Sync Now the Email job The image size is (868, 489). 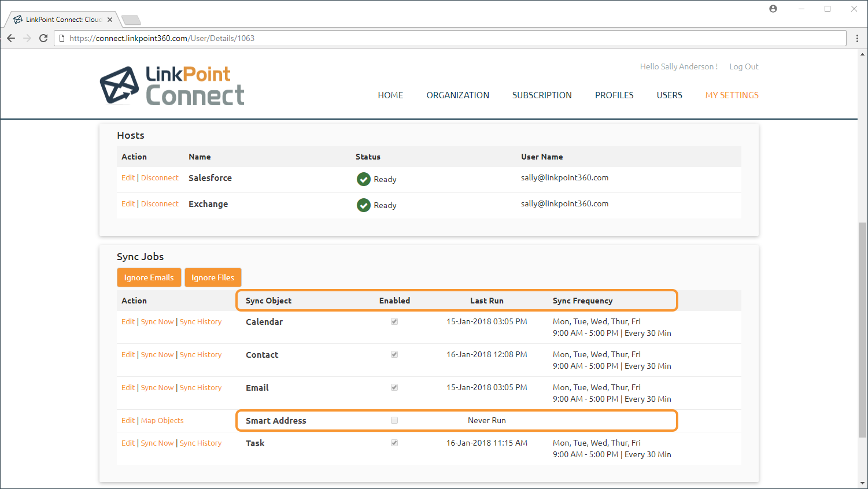[x=157, y=388]
